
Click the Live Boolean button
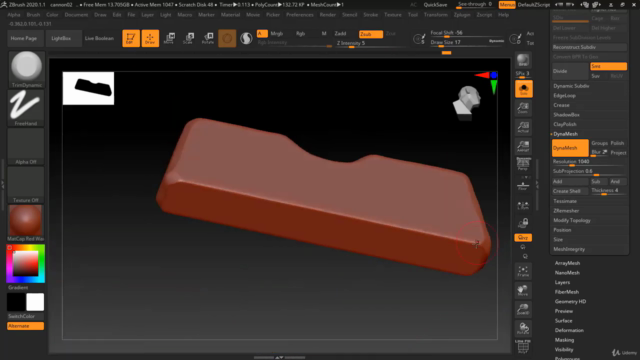tap(99, 38)
